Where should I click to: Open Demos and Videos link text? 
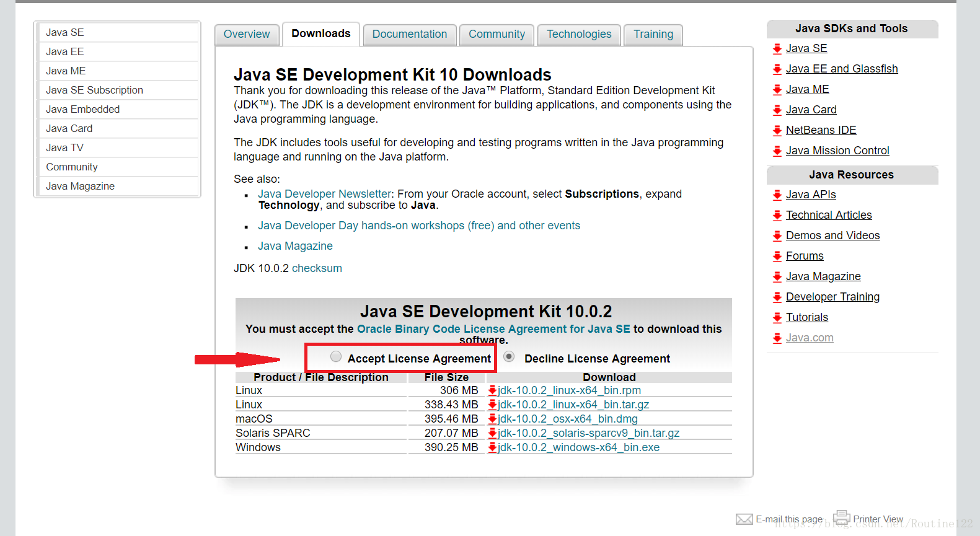pyautogui.click(x=833, y=235)
